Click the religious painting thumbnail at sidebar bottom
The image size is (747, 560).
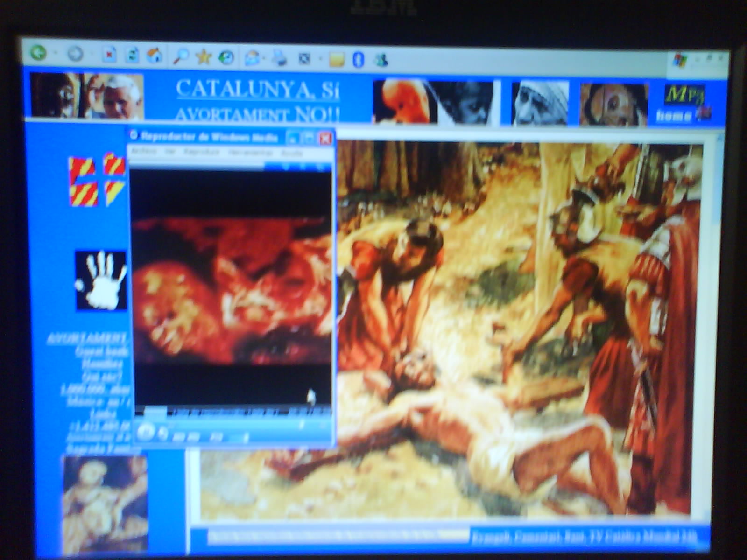point(105,504)
